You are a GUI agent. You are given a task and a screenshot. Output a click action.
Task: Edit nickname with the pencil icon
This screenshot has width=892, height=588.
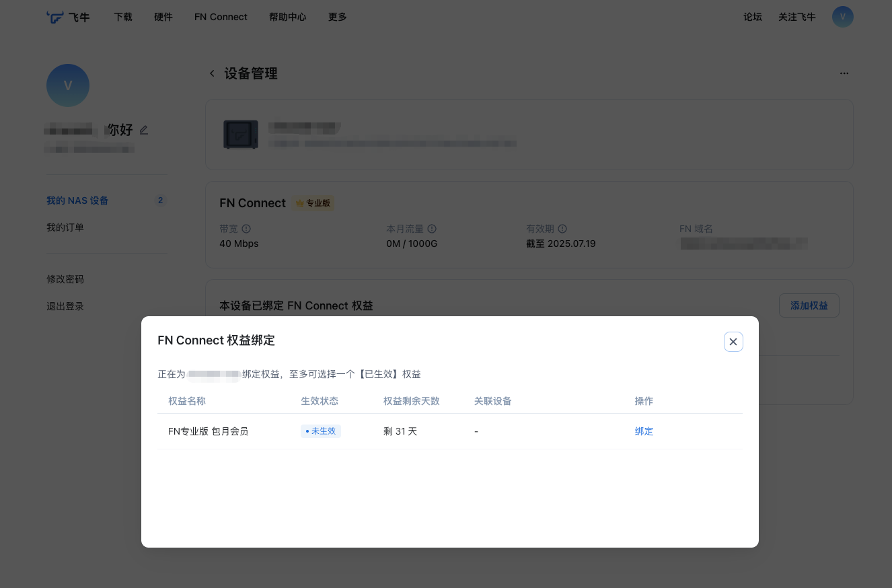click(143, 130)
